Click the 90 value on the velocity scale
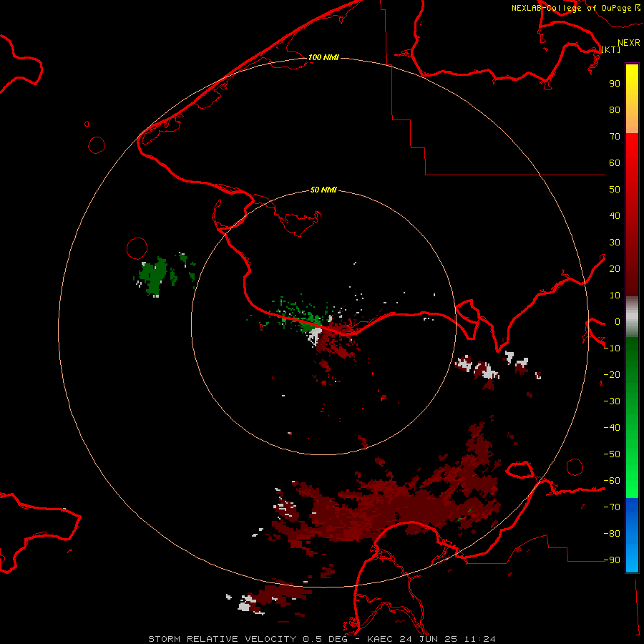This screenshot has height=644, width=644. [615, 84]
